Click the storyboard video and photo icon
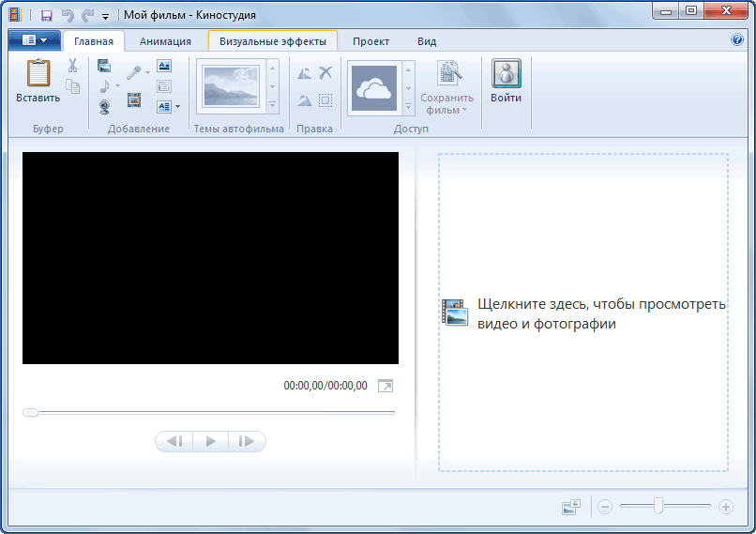 455,313
